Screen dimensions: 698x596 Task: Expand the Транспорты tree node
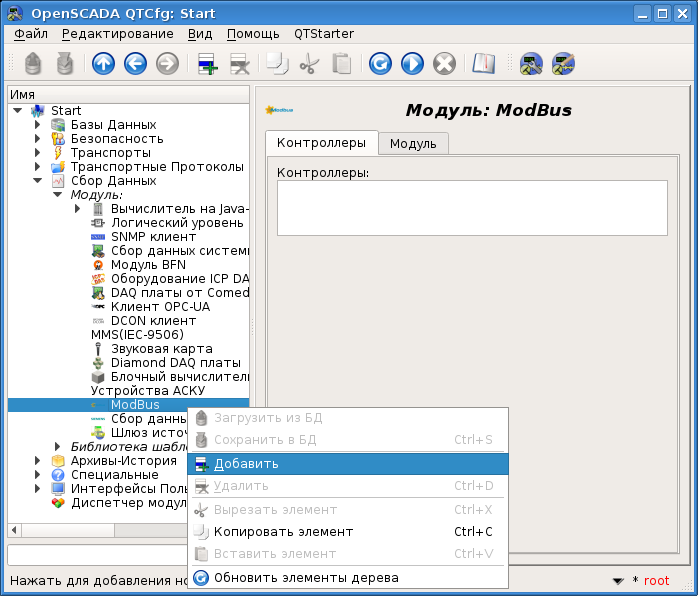pyautogui.click(x=38, y=153)
